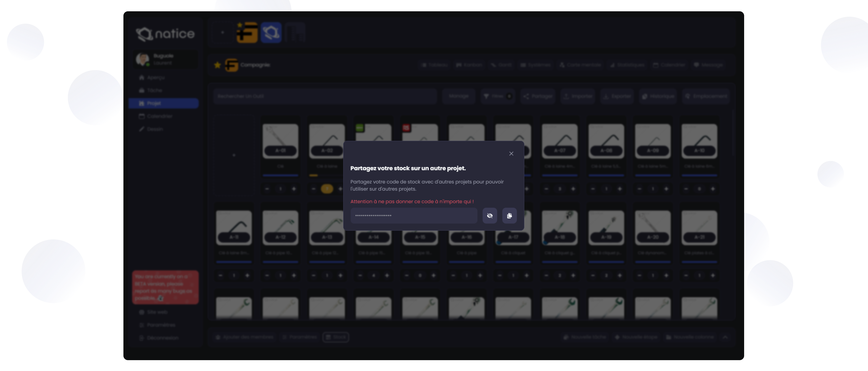Copy the stock code to clipboard
Screen dimensions: 868x371
(509, 216)
